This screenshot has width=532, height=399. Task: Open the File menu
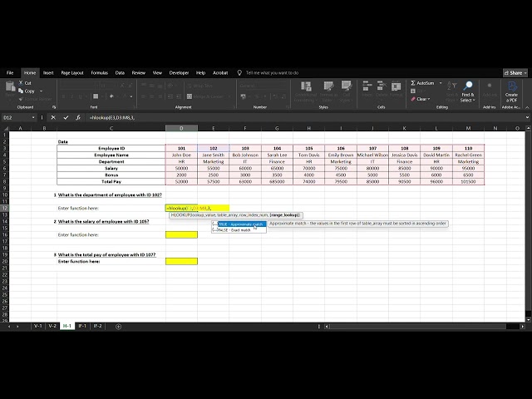click(x=10, y=72)
